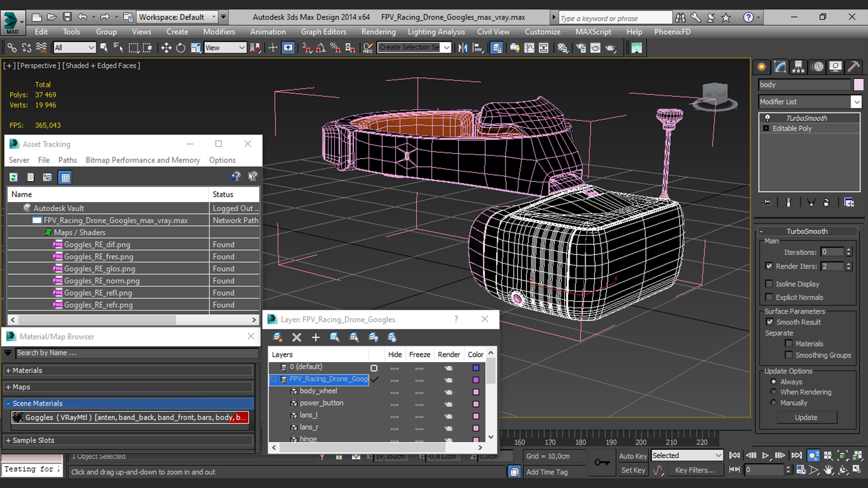Click color swatch for body_wheel layer row
This screenshot has height=488, width=868.
pos(476,392)
